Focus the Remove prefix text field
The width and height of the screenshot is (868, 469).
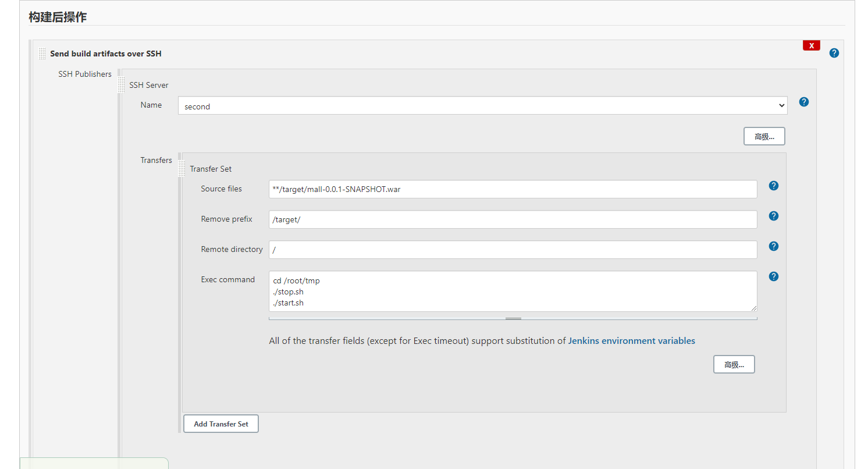pos(513,219)
